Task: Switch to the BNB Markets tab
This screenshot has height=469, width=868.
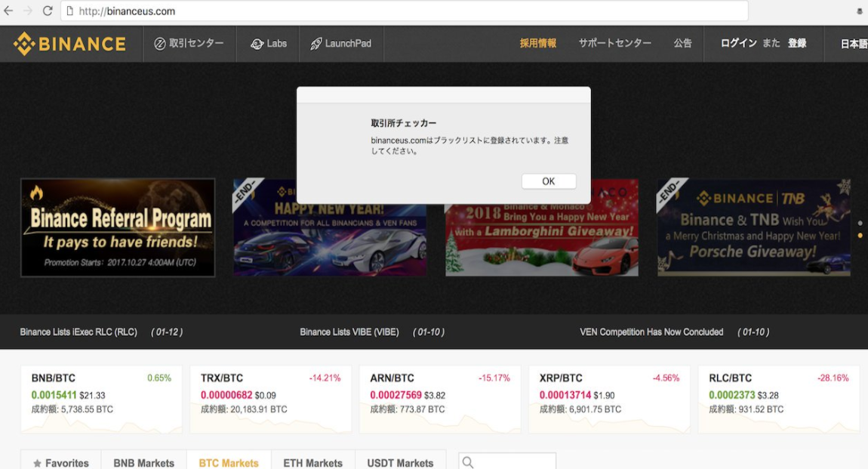Action: 144,461
